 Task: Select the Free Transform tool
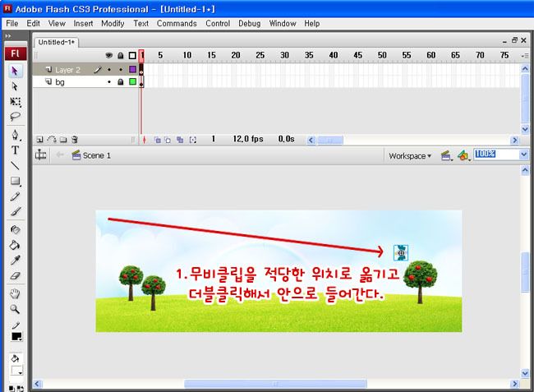(x=15, y=102)
